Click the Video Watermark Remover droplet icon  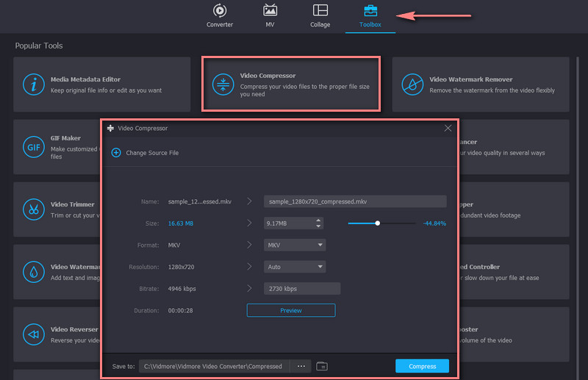pyautogui.click(x=412, y=85)
